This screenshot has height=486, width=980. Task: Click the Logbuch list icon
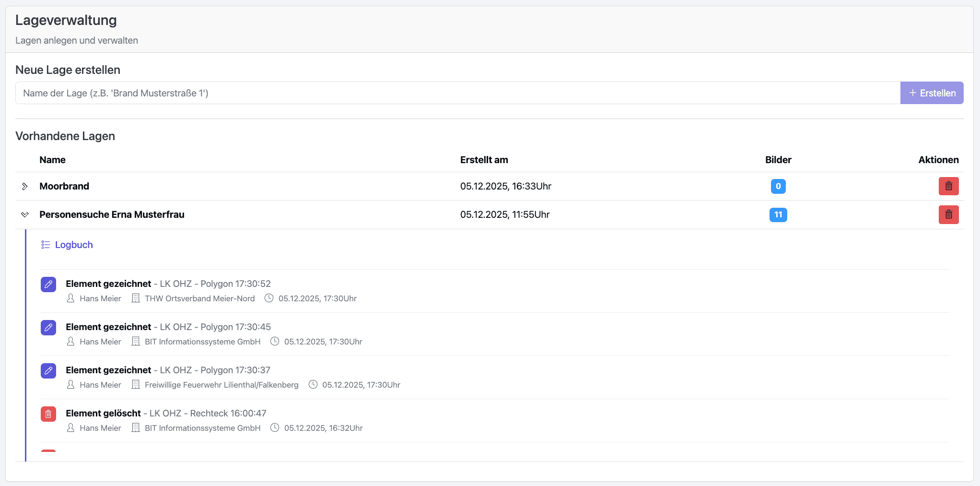46,245
